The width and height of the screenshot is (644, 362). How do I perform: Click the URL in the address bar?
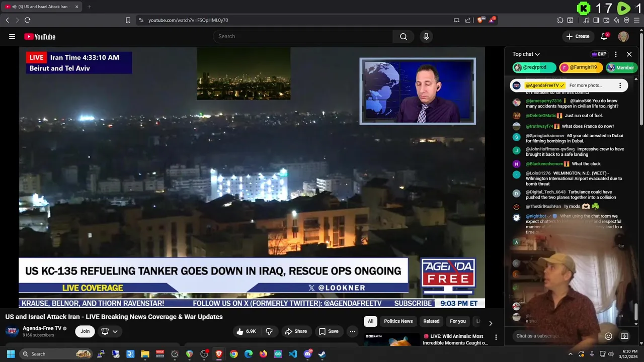pyautogui.click(x=188, y=20)
